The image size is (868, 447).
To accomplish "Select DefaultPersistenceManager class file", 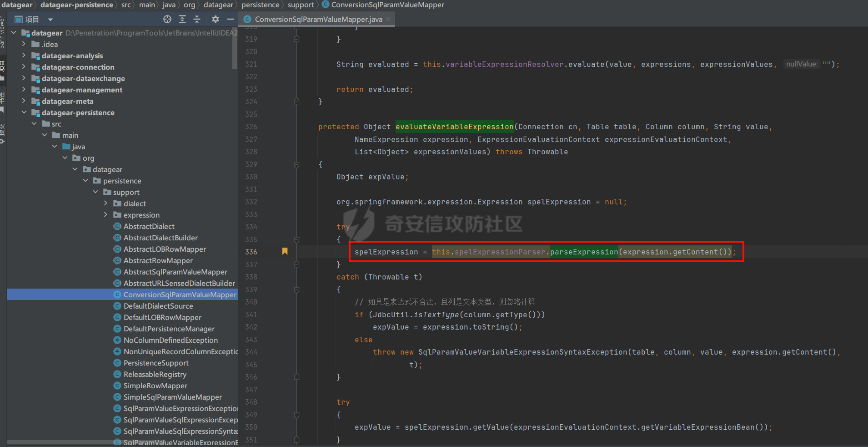I will pos(169,329).
